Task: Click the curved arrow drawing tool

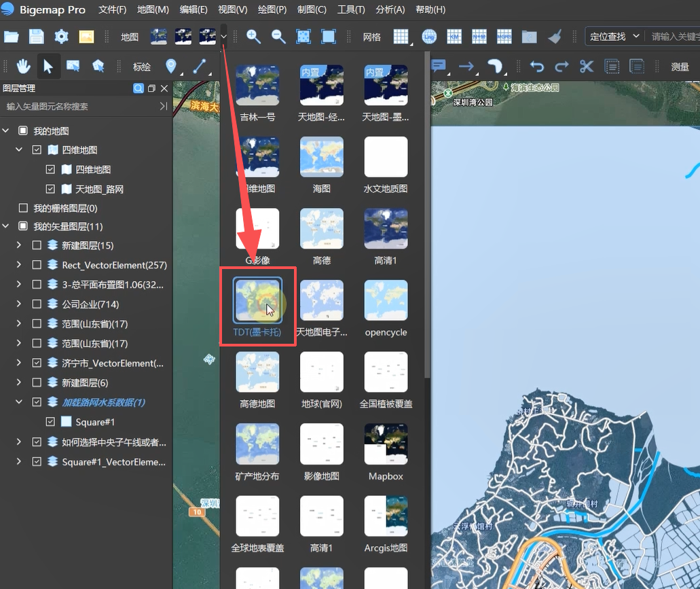Action: point(495,66)
